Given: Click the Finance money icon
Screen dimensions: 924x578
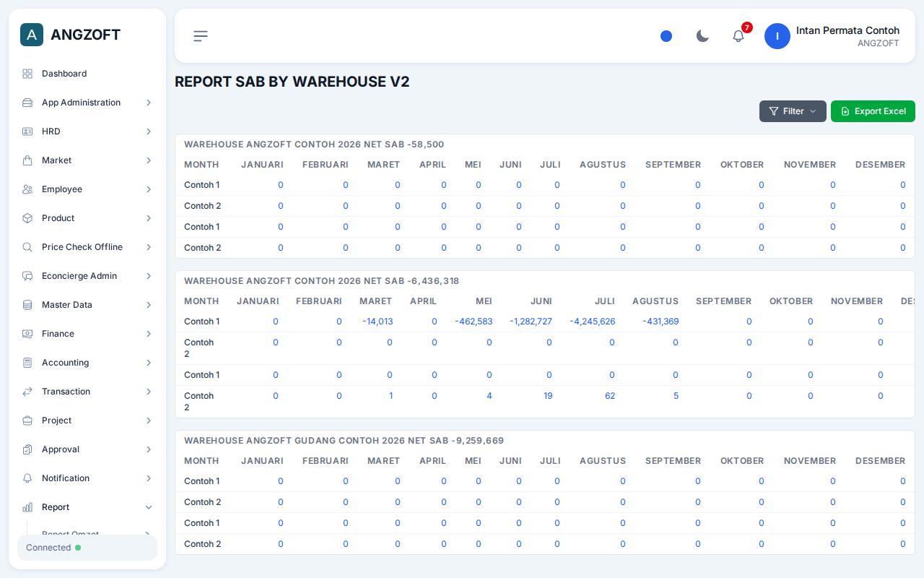Looking at the screenshot, I should [27, 334].
